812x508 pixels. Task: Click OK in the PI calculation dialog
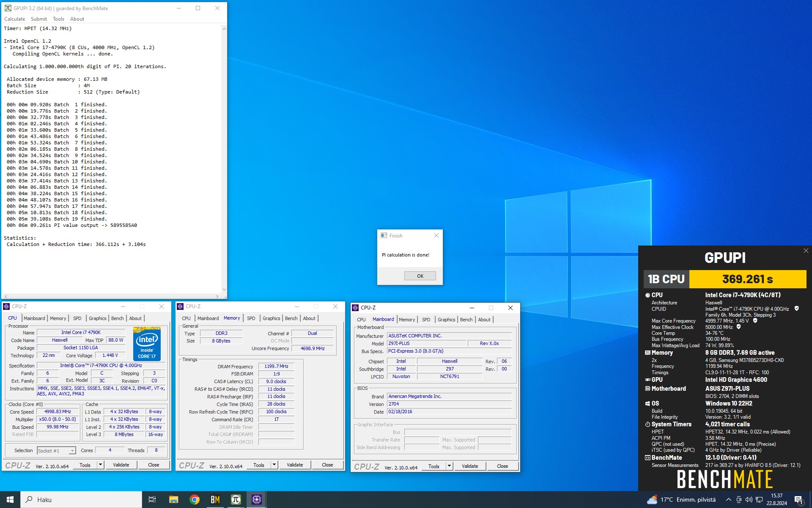pos(420,276)
